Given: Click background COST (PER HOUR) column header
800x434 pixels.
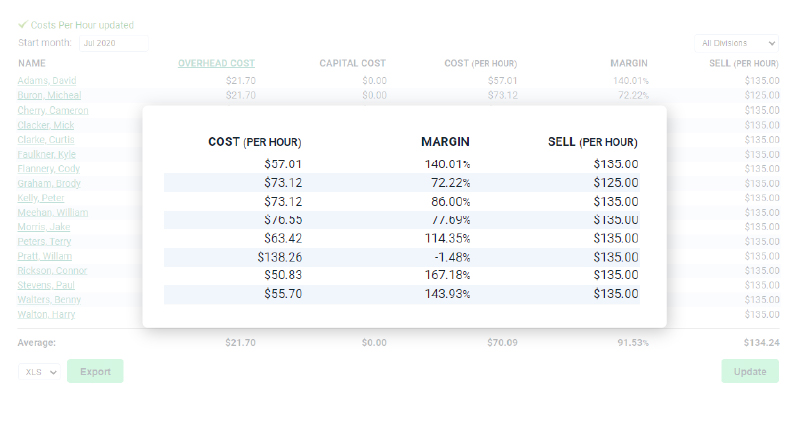Looking at the screenshot, I should (x=481, y=63).
